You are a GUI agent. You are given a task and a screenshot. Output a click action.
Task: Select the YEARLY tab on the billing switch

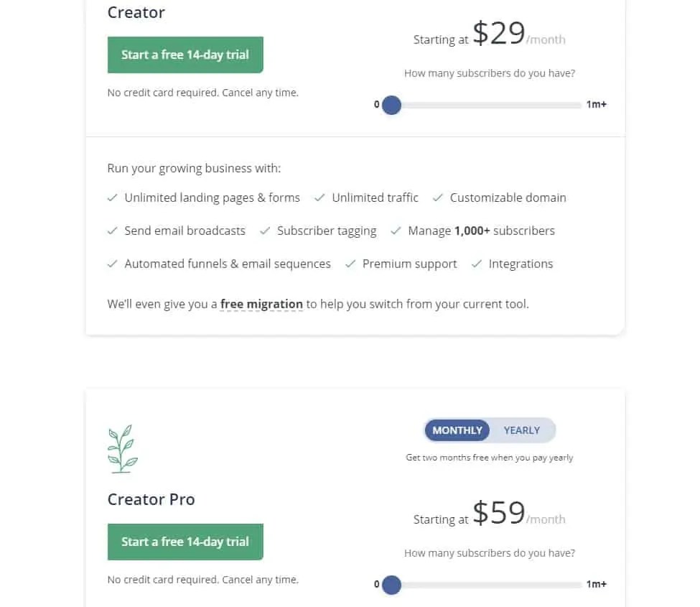pos(522,430)
